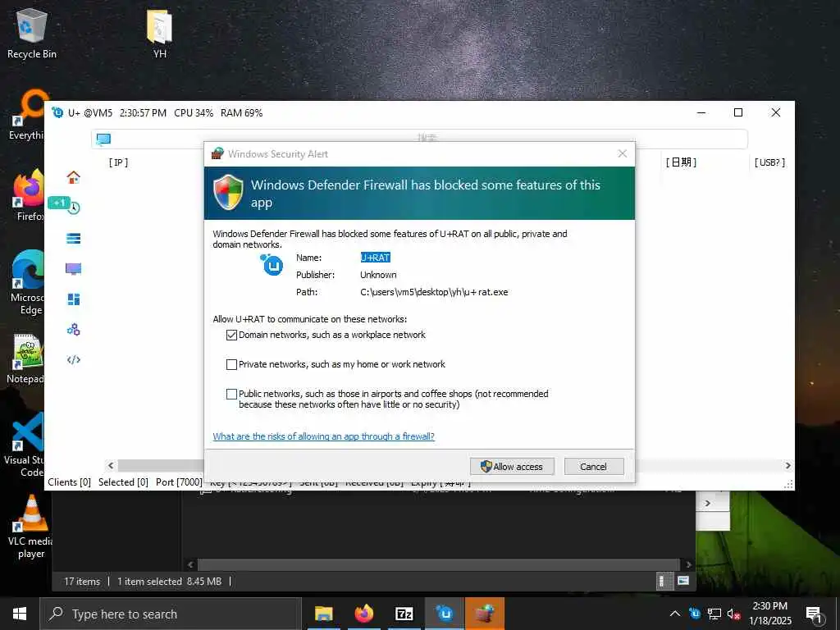Switch to the U+ app in the taskbar
This screenshot has height=630, width=840.
pyautogui.click(x=444, y=614)
